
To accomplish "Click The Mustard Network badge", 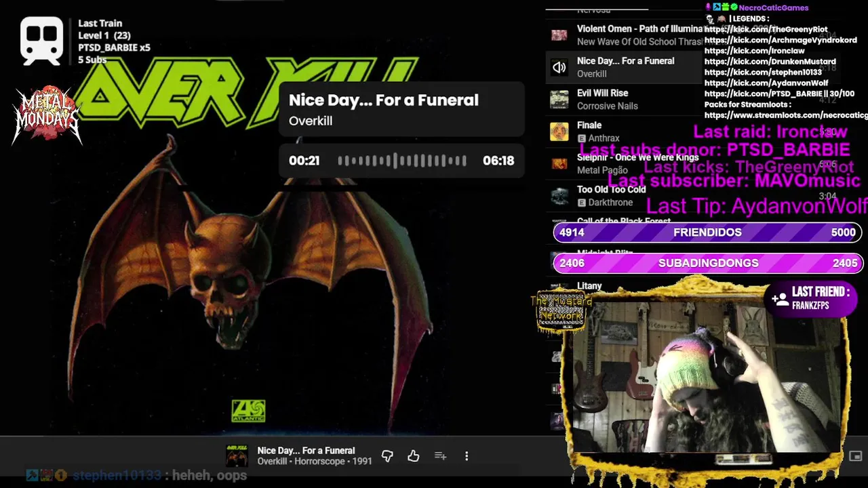I will click(561, 311).
